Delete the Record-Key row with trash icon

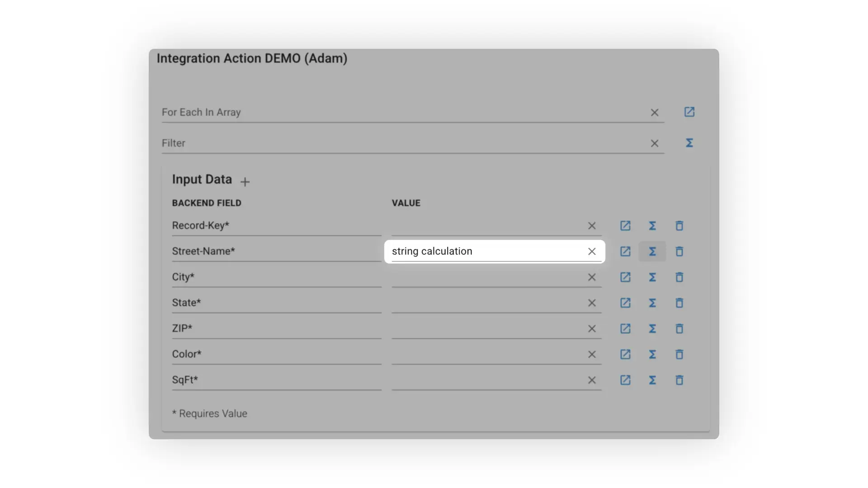click(x=679, y=225)
